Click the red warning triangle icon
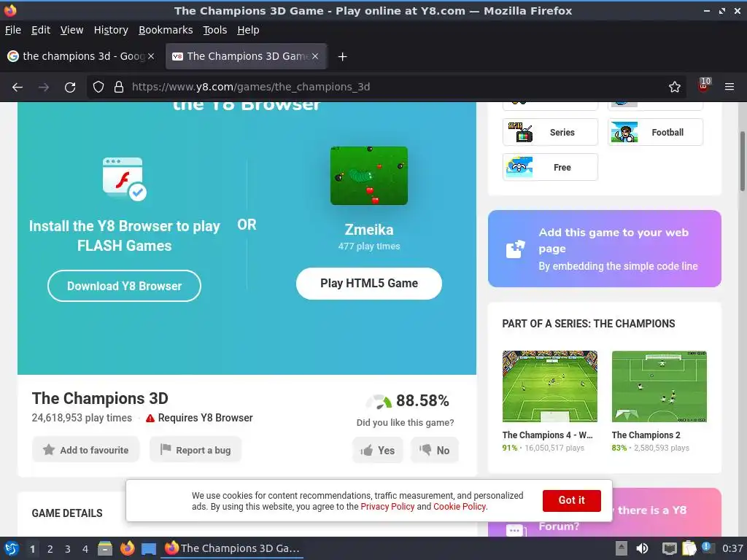The image size is (747, 560). [150, 418]
